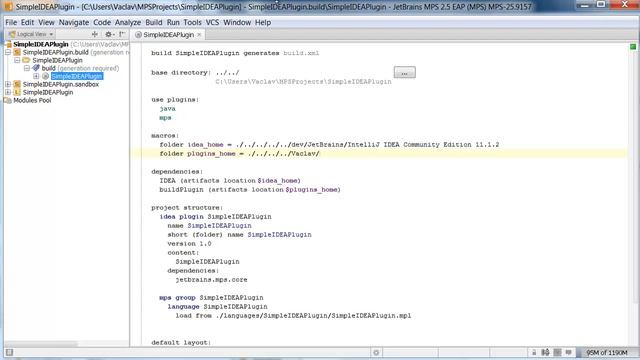Select the SimpleIDEAPlugin.sandbox tree row
The image size is (640, 360).
click(x=61, y=84)
